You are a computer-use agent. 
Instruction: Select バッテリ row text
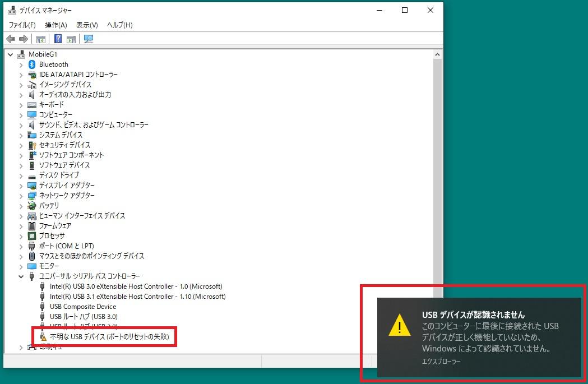(x=49, y=206)
